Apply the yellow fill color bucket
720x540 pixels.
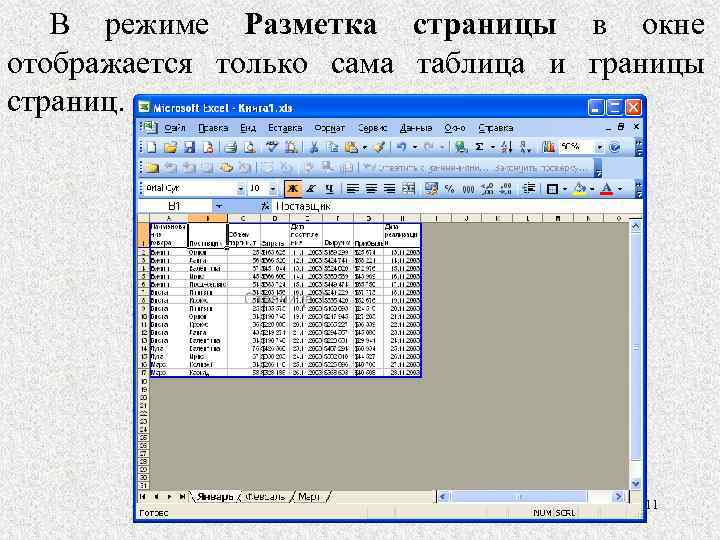[581, 189]
